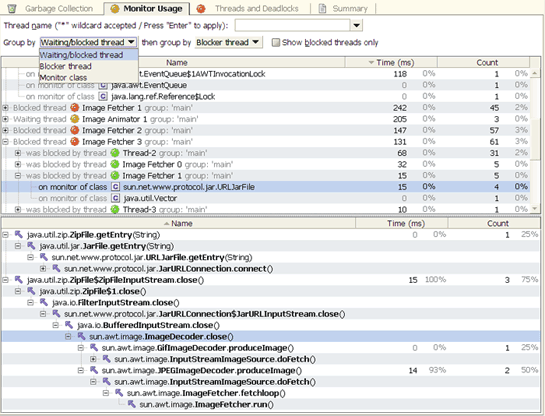Click back-trace arrow icon of ZipFile.getEntry
Screen dimensions: 545x416
[19, 235]
